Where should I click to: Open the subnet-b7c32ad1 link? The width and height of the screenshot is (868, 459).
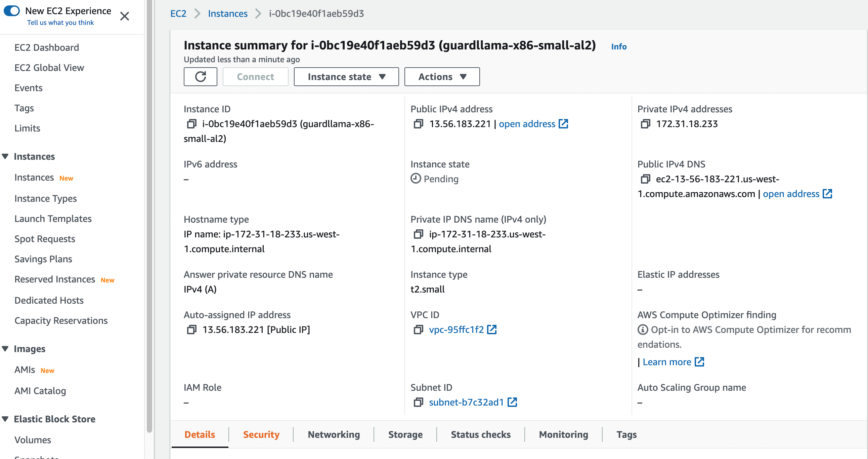tap(466, 403)
